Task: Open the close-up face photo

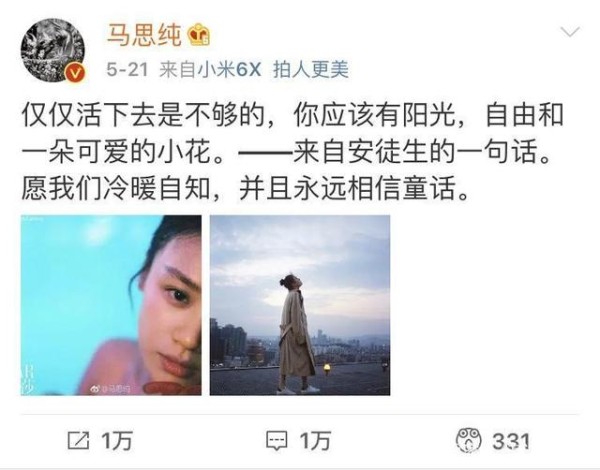Action: (111, 305)
